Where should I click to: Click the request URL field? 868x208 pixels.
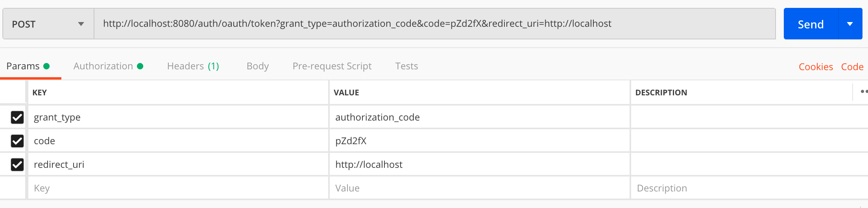pos(433,24)
